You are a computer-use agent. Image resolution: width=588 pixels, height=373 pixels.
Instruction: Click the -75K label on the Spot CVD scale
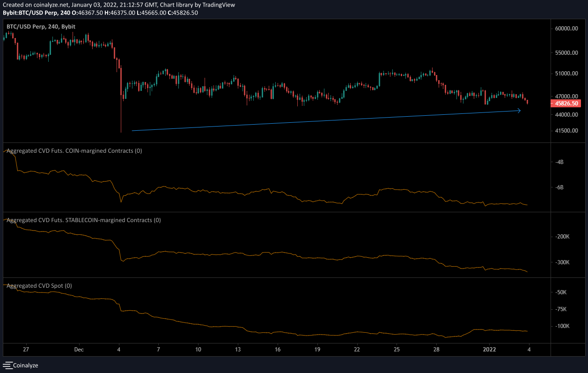[561, 309]
